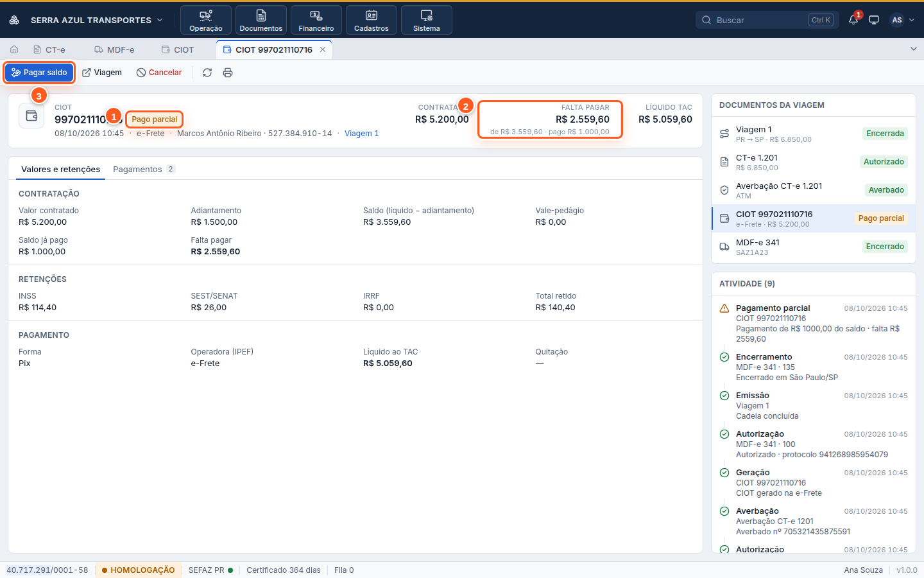Click the search field Buscar
The width and height of the screenshot is (924, 578).
[767, 20]
